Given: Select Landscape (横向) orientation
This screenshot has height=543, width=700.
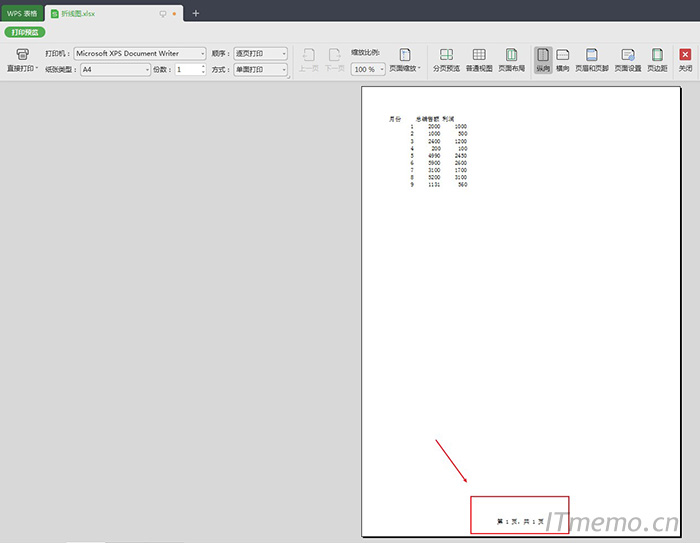Looking at the screenshot, I should 563,55.
